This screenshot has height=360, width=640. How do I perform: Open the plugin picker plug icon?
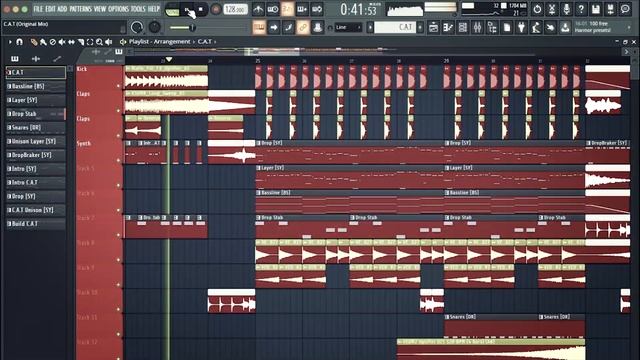tap(522, 27)
